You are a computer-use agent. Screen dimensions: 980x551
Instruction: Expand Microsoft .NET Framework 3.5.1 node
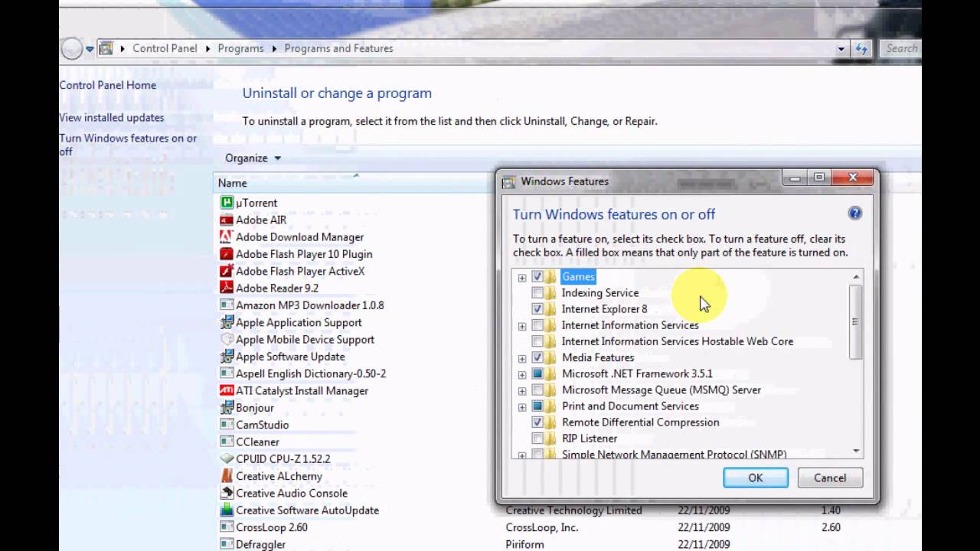[522, 374]
